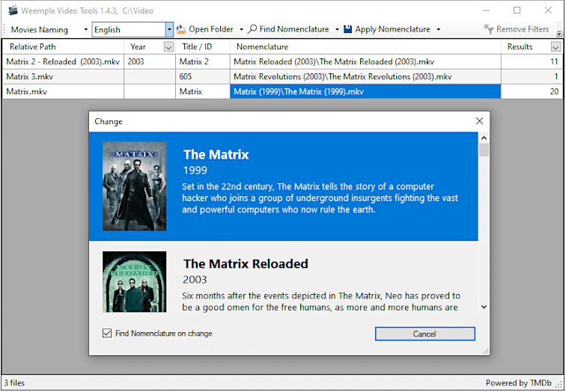Click the 2003 year cell
Viewport: 566px width, 392px height.
[150, 61]
